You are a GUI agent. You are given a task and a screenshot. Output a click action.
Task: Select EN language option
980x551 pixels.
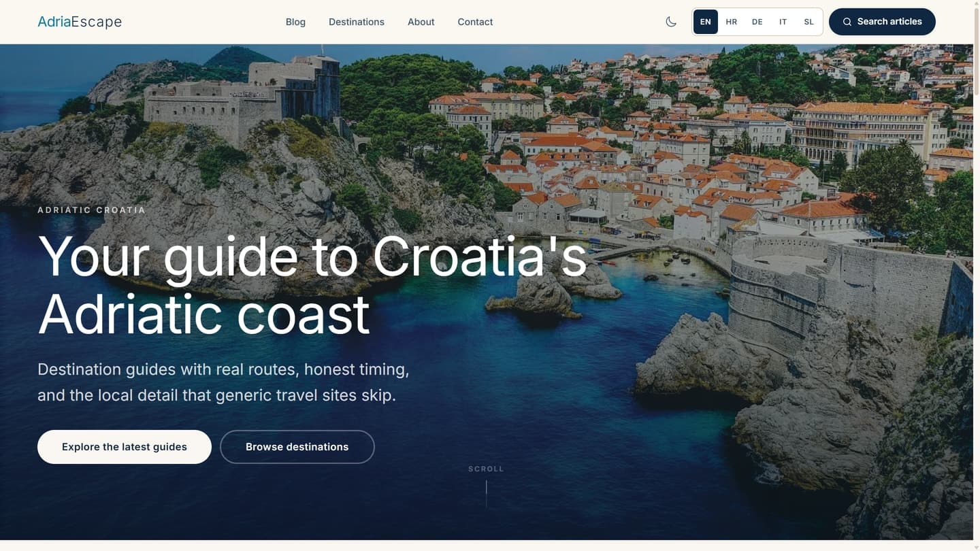706,22
